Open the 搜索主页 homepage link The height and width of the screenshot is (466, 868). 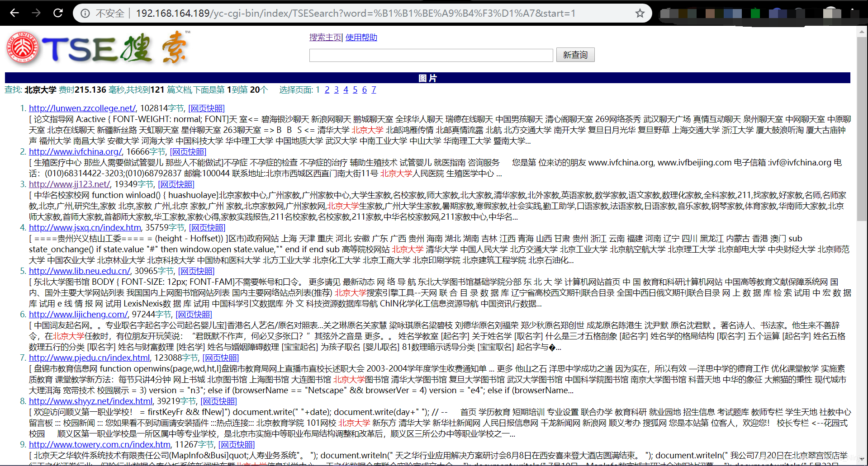click(x=325, y=37)
